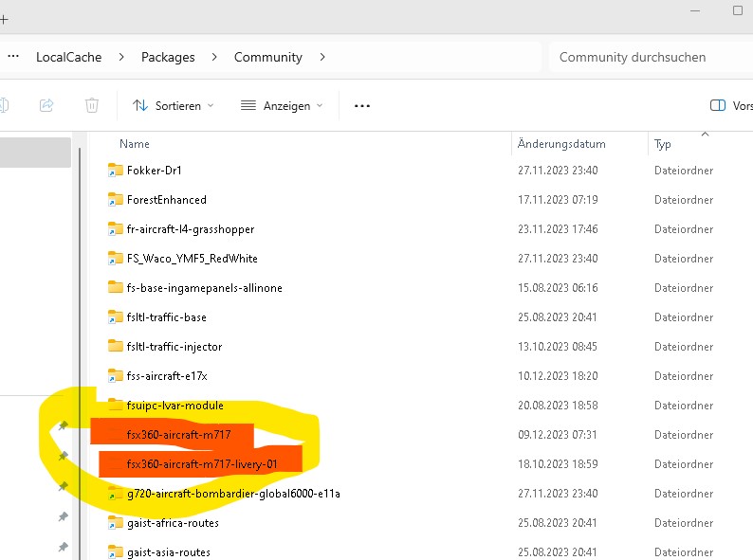This screenshot has height=560, width=753.
Task: Select the gaist-asia-routes folder icon
Action: [x=116, y=551]
